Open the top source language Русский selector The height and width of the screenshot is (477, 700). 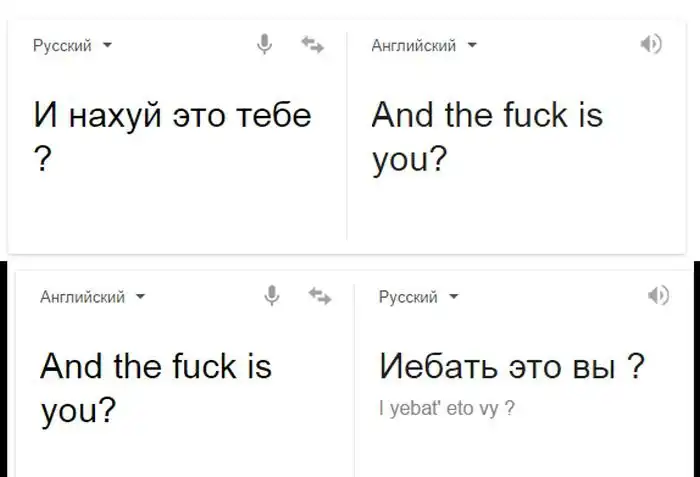tap(62, 46)
